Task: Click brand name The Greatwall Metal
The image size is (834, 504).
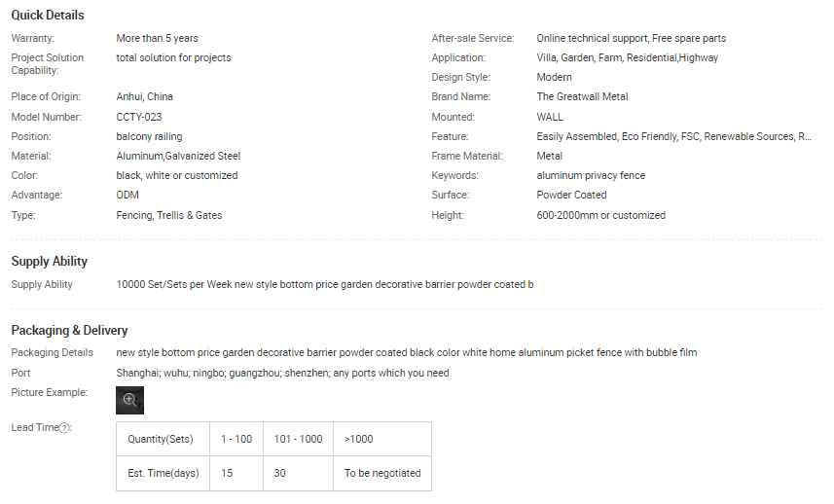Action: (x=582, y=97)
